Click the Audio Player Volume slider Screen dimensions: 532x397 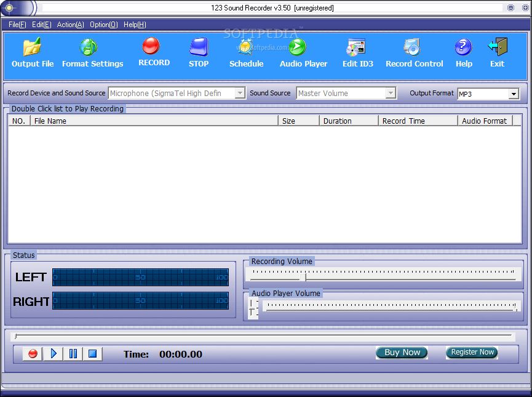pos(392,307)
